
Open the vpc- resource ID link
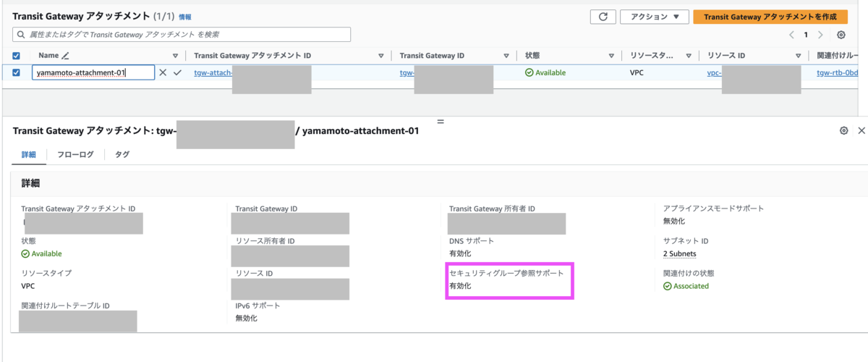coord(715,72)
